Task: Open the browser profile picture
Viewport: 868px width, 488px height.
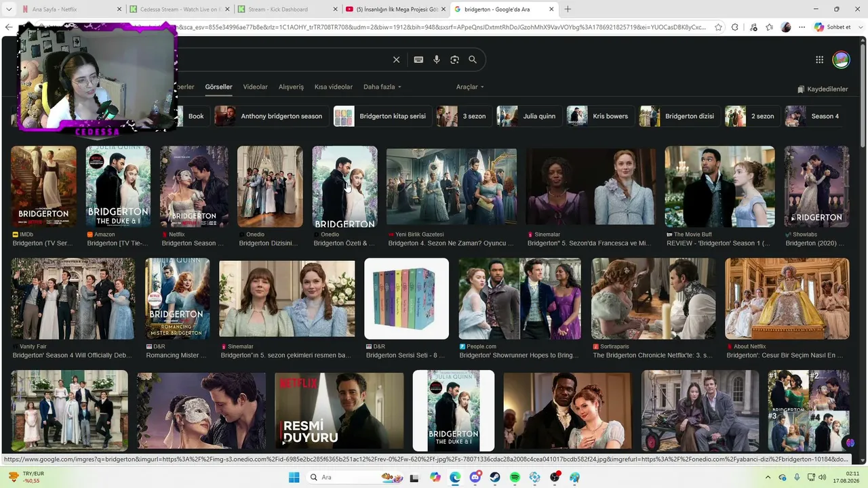Action: [x=786, y=27]
